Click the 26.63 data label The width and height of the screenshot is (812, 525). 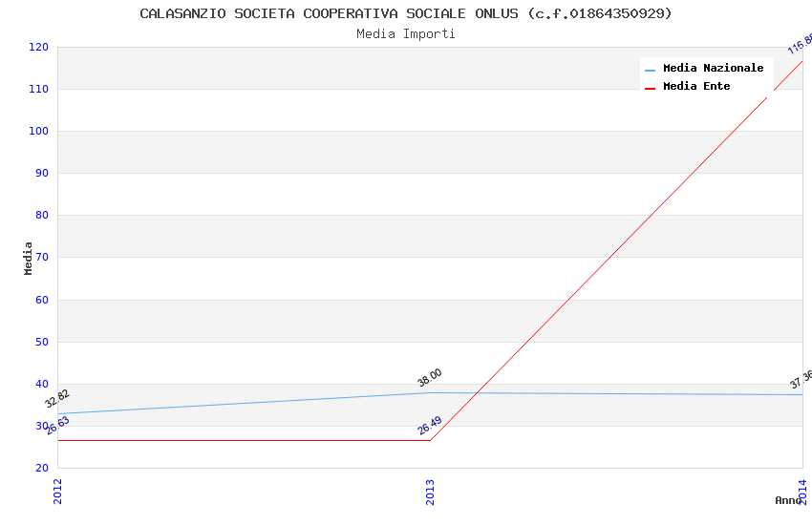coord(57,426)
